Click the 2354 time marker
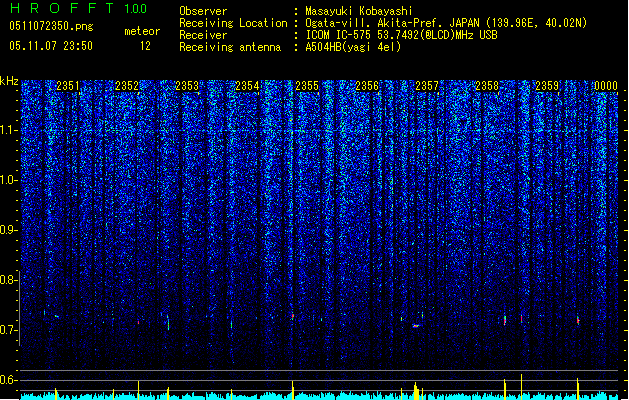The image size is (629, 400). [247, 86]
